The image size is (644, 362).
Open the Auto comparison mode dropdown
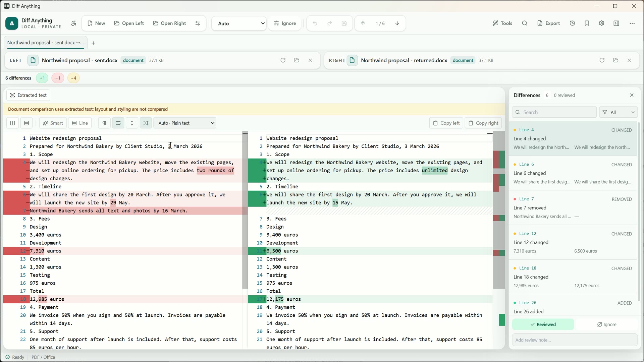point(239,23)
